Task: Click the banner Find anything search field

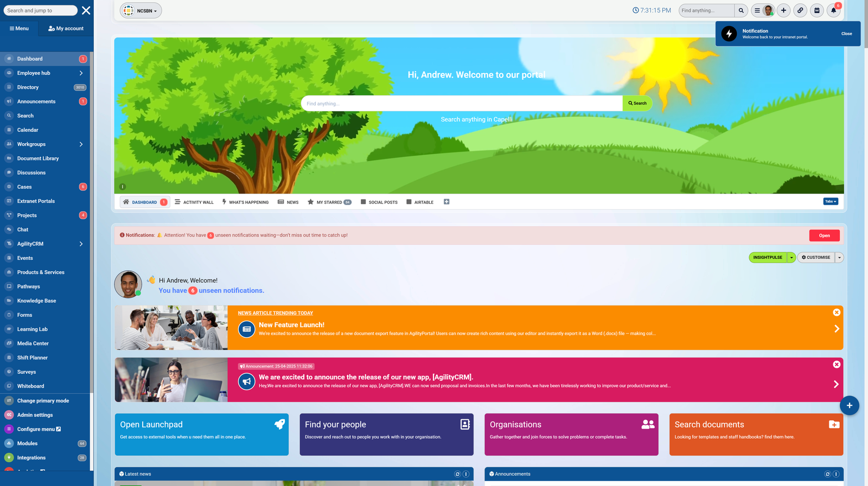Action: click(461, 104)
